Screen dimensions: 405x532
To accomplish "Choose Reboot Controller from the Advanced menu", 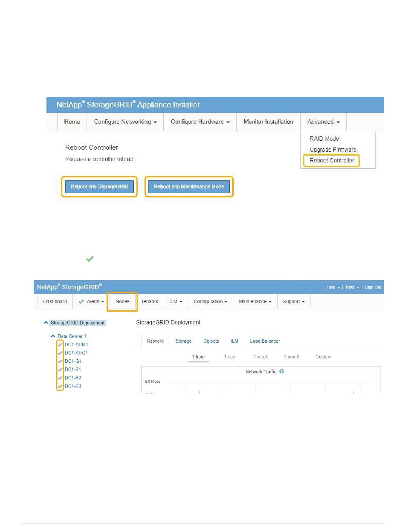I will click(x=332, y=161).
